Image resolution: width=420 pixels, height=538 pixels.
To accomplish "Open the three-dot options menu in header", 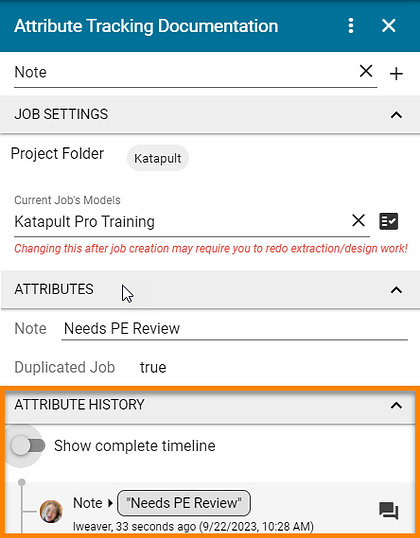I will (x=351, y=26).
